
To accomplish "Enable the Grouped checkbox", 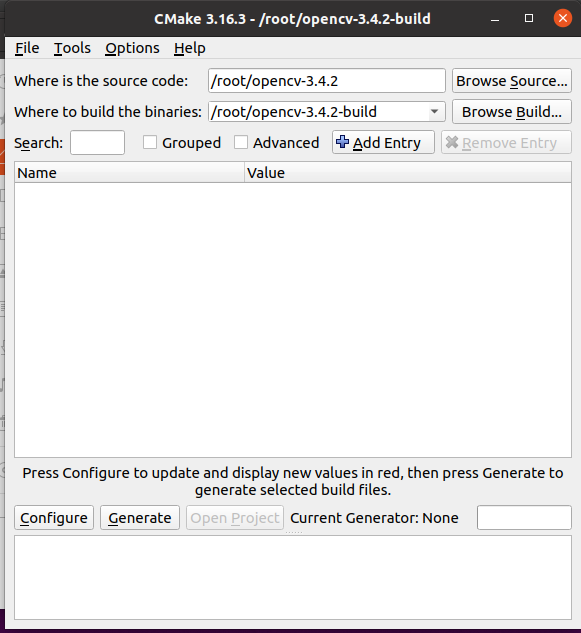I will click(x=150, y=142).
